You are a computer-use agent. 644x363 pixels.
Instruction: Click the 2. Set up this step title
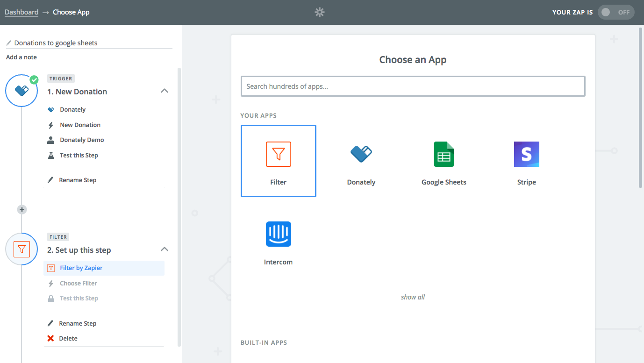pyautogui.click(x=79, y=250)
